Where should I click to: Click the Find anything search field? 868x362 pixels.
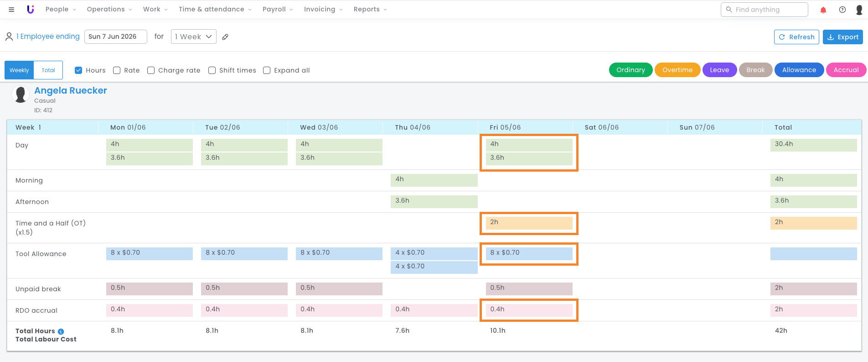click(765, 10)
